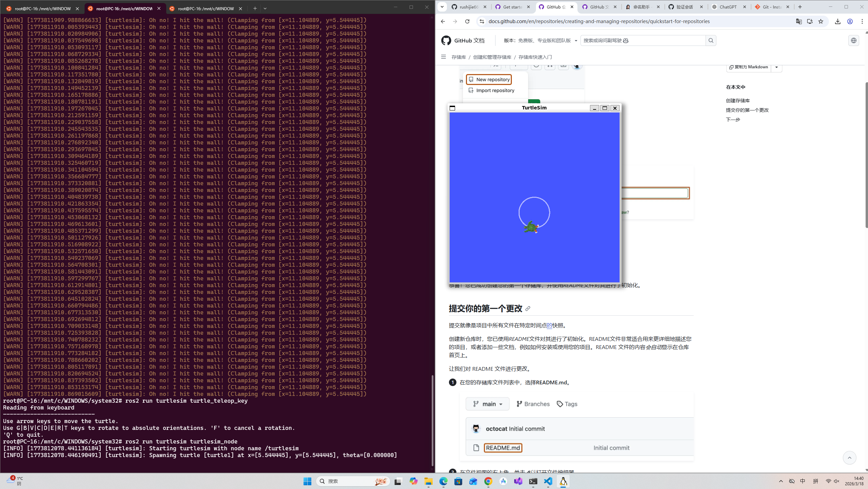Expand the 版本 version dropdown

(x=576, y=40)
